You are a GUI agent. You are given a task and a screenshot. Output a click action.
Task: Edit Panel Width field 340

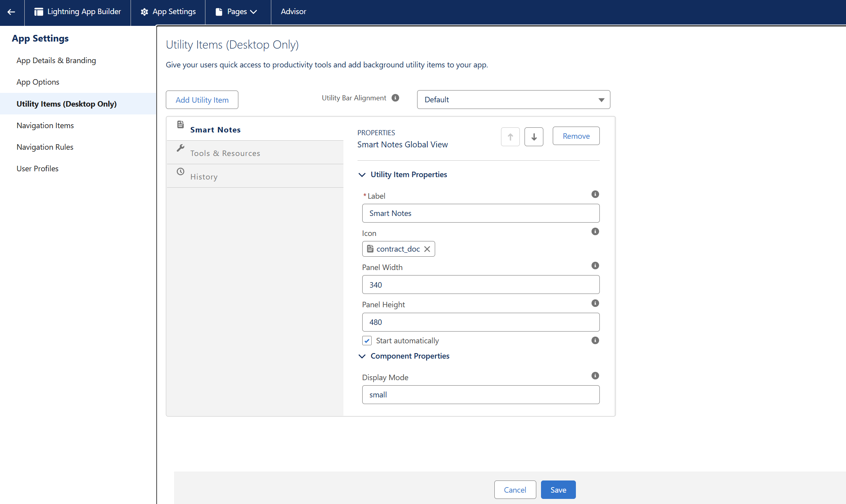tap(481, 285)
